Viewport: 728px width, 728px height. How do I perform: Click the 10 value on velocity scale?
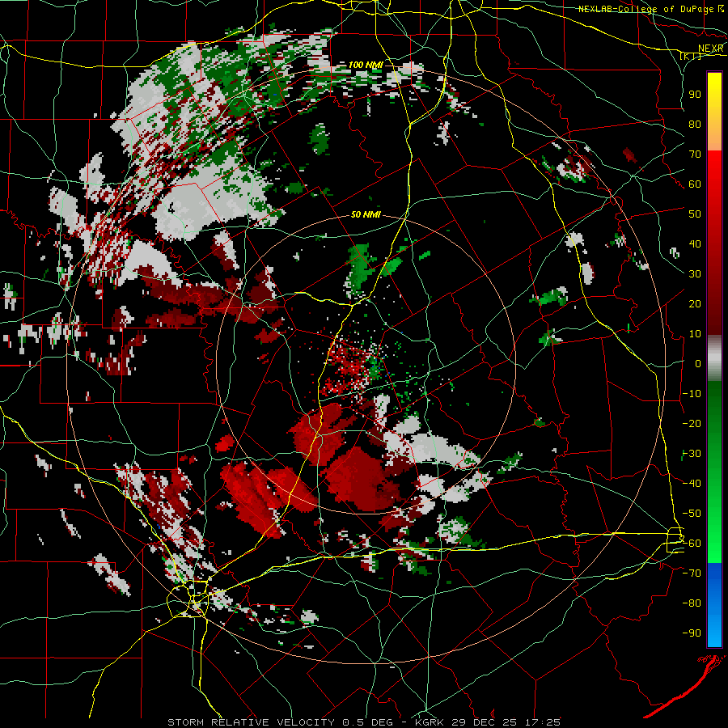(695, 334)
